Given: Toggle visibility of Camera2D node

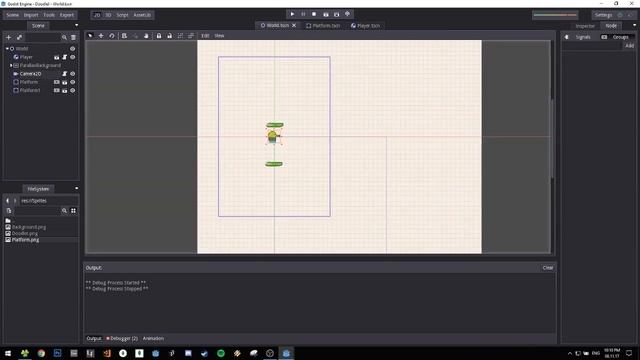Looking at the screenshot, I should point(73,74).
